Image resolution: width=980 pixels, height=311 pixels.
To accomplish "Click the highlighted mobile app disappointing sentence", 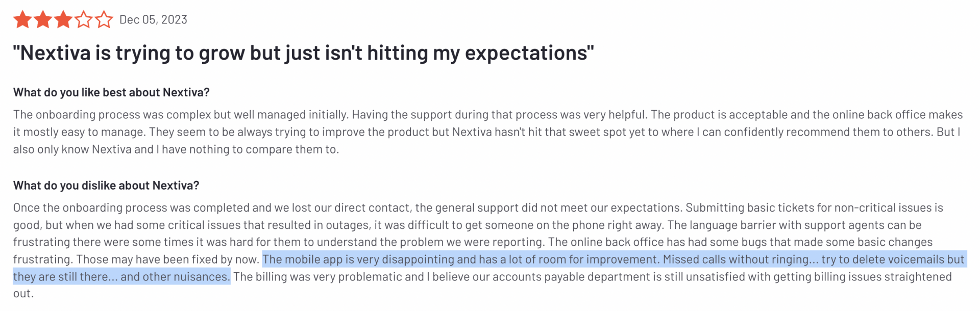I will (459, 260).
